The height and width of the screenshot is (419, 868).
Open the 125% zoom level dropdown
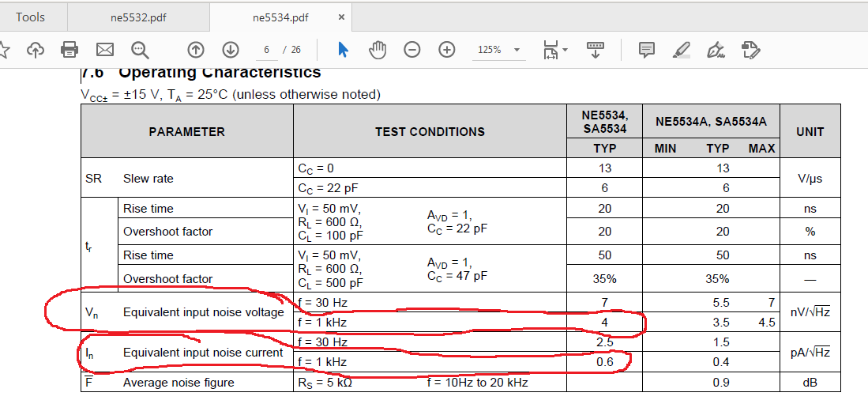pos(499,50)
